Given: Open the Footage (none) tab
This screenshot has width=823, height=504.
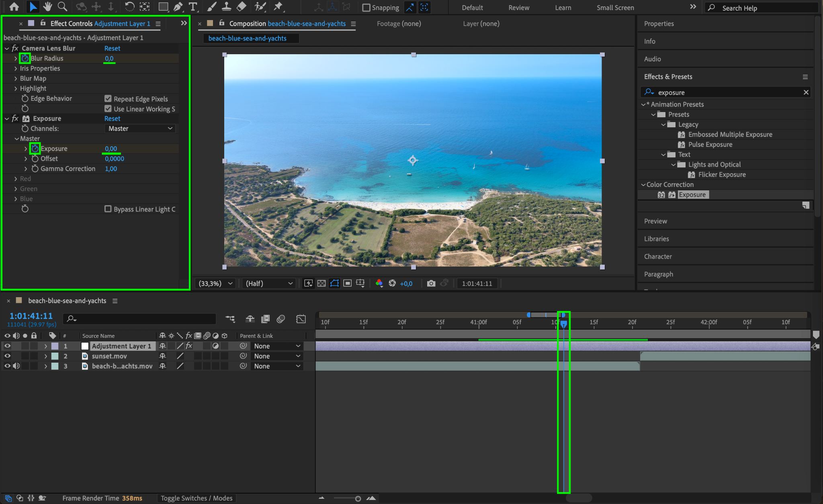Looking at the screenshot, I should (x=399, y=24).
